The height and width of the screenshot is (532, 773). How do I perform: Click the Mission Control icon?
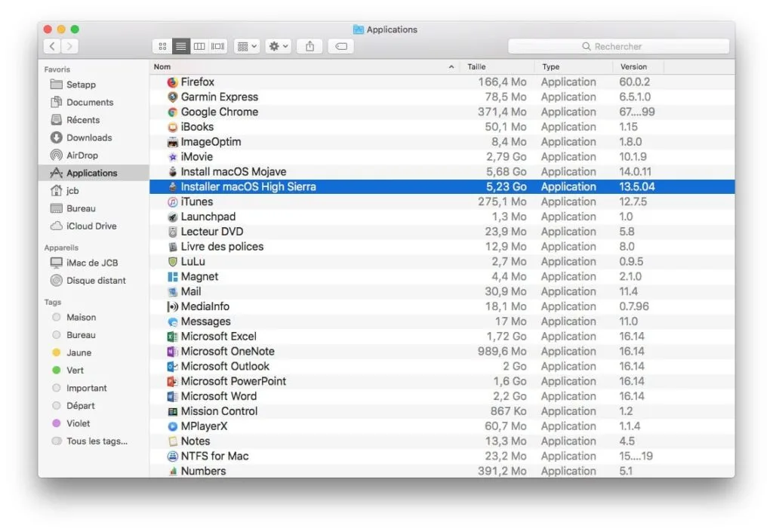click(x=172, y=411)
